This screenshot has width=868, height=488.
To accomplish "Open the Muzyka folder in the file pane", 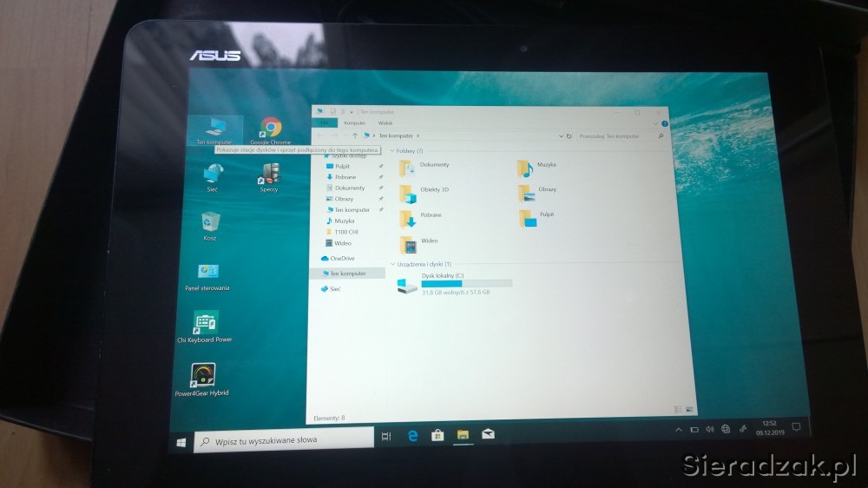I will [x=536, y=168].
